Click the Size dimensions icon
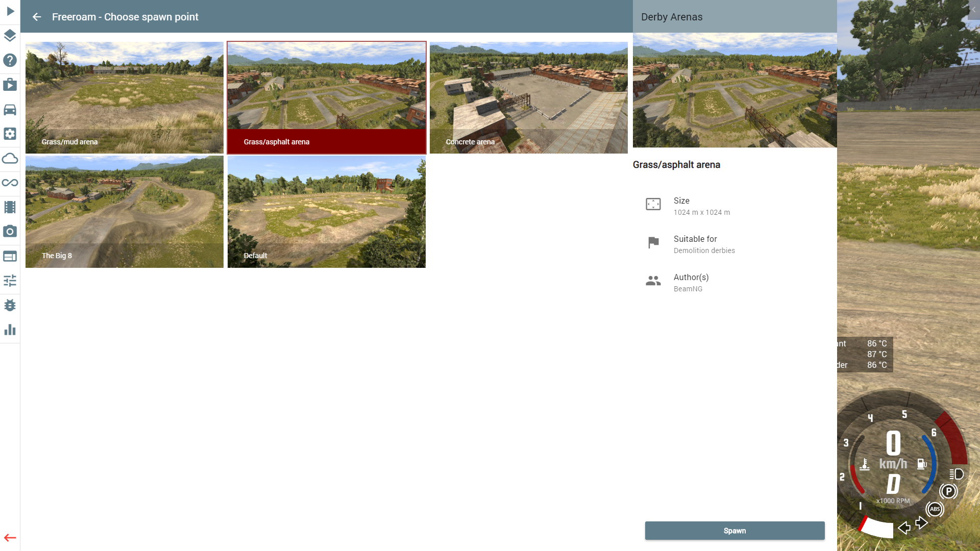980x551 pixels. 653,205
